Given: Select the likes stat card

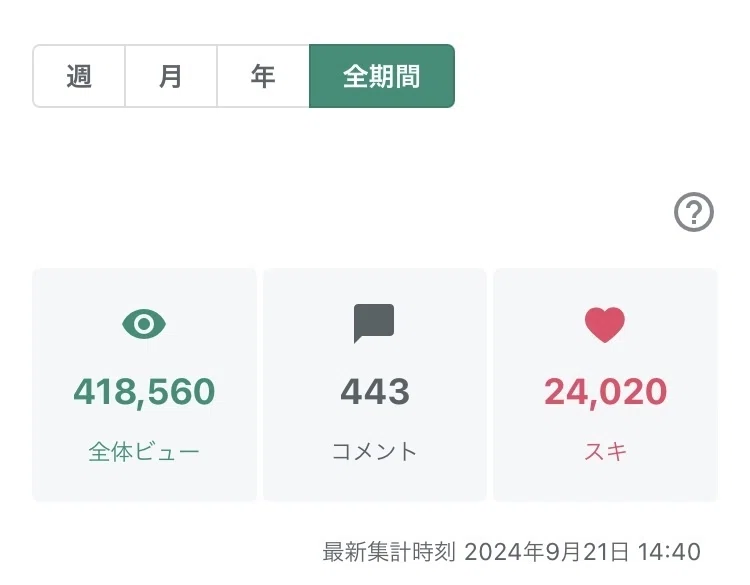Looking at the screenshot, I should point(605,385).
